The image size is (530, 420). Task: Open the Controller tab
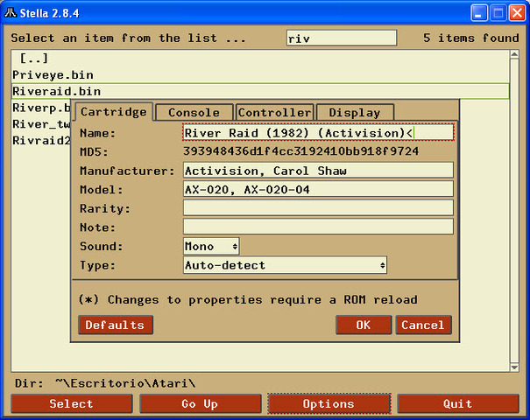pos(275,112)
